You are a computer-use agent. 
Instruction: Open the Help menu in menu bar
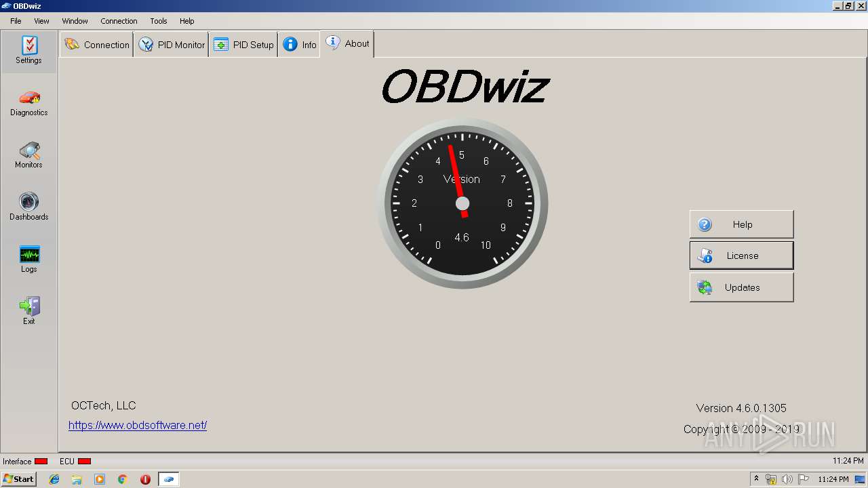[x=186, y=21]
